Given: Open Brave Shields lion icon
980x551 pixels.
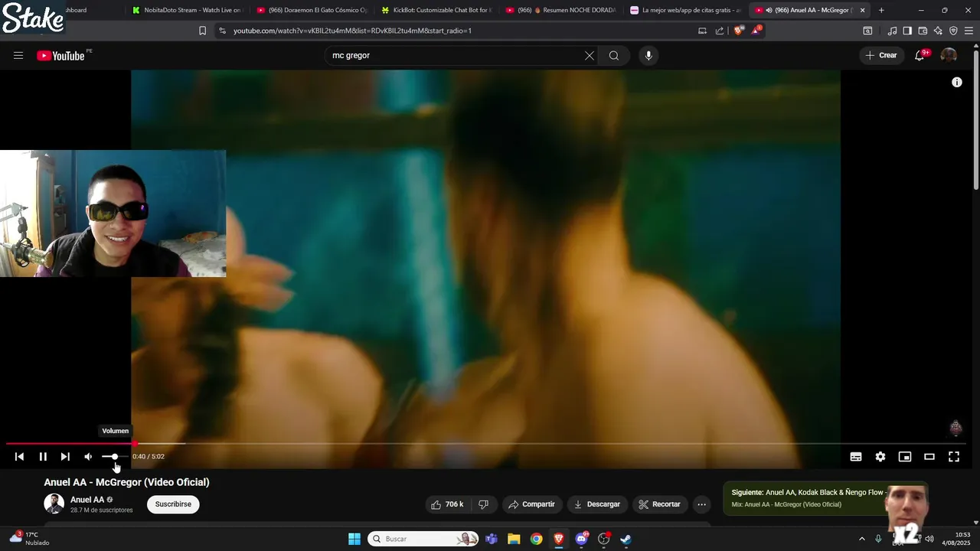Looking at the screenshot, I should 738,31.
